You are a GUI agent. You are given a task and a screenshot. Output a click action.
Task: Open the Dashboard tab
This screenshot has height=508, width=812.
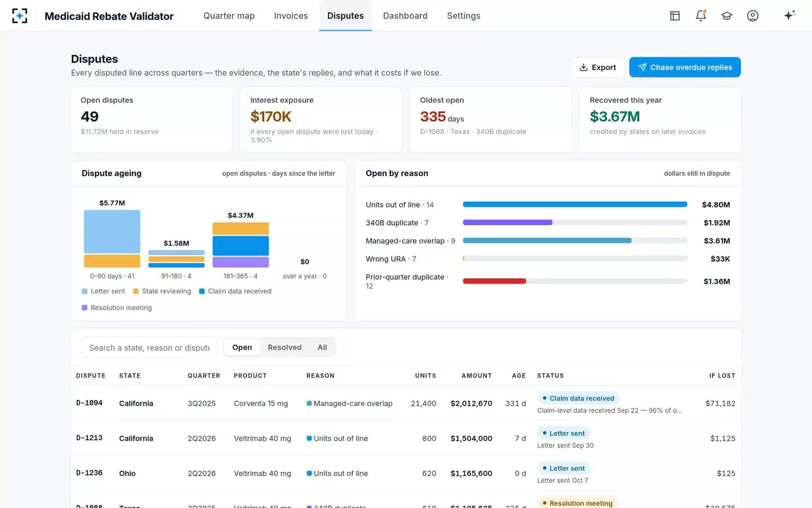(x=405, y=16)
